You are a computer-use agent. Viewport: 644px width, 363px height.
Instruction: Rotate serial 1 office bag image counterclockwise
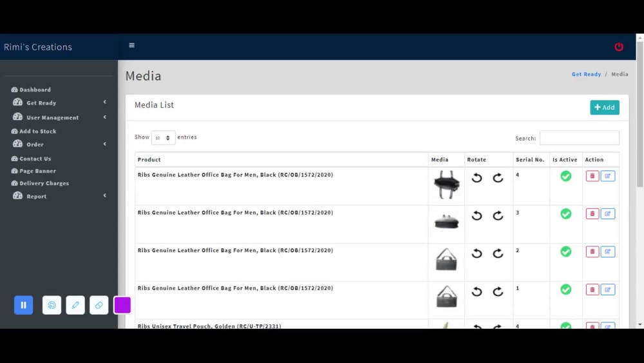477,291
